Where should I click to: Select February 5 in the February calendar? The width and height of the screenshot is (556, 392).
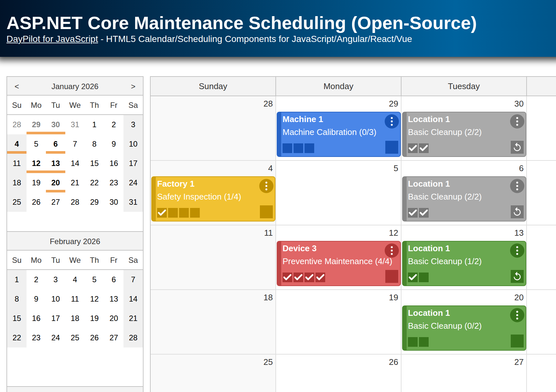tap(94, 280)
